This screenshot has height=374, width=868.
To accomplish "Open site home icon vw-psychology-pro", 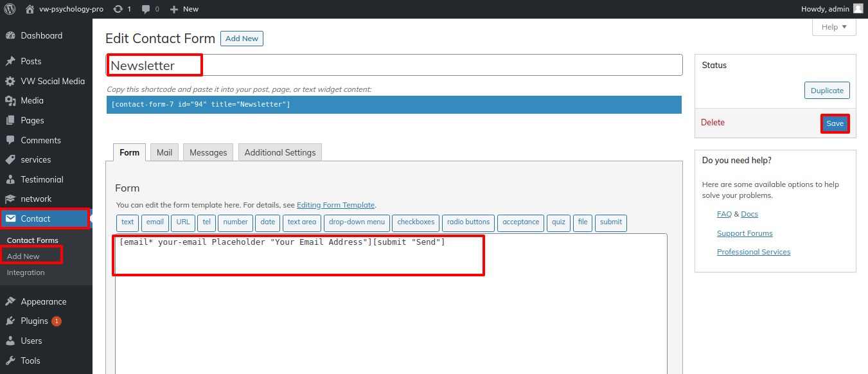I will tap(30, 9).
